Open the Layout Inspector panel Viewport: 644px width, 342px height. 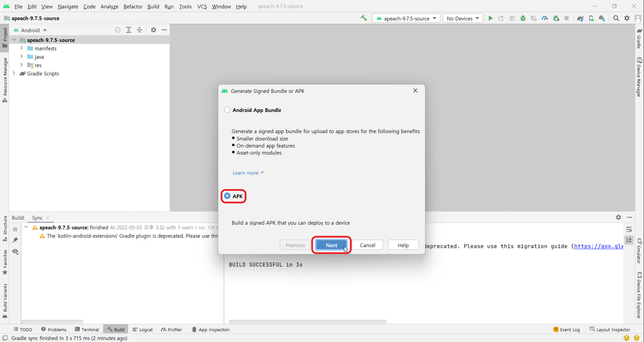610,330
